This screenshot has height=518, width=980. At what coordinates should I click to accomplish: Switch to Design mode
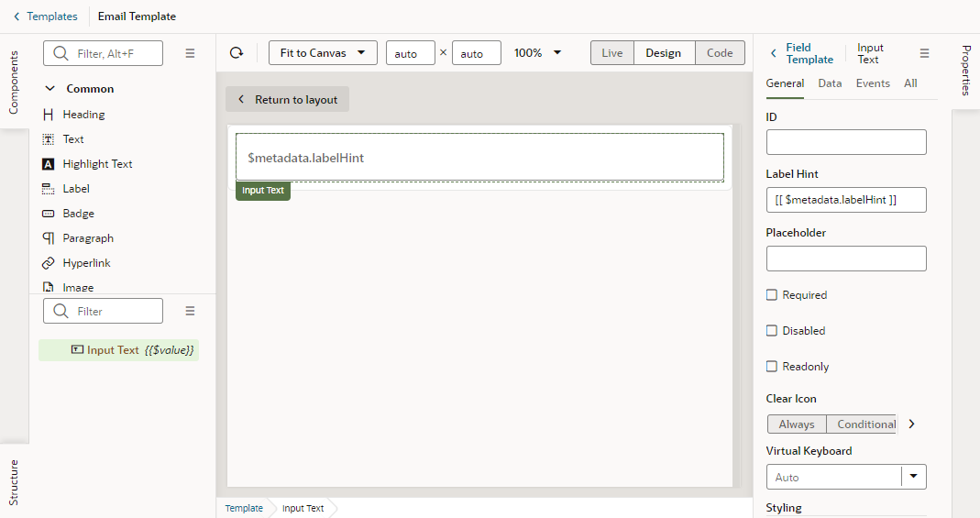click(664, 53)
